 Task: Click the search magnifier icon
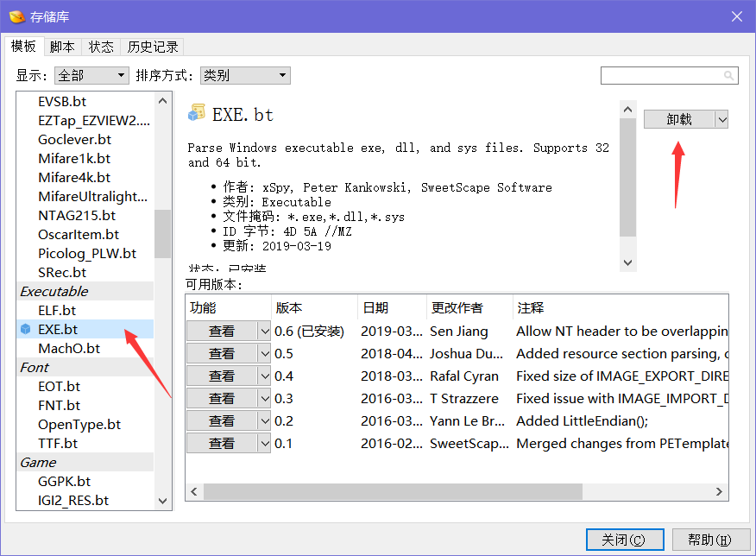point(729,75)
